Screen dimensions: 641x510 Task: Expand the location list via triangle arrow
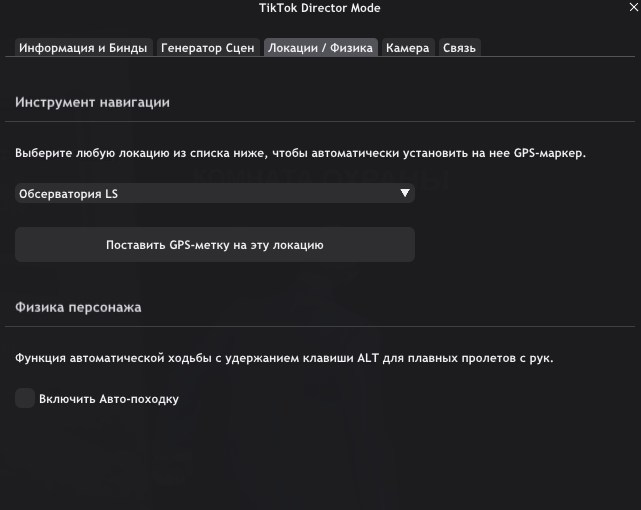pos(405,194)
